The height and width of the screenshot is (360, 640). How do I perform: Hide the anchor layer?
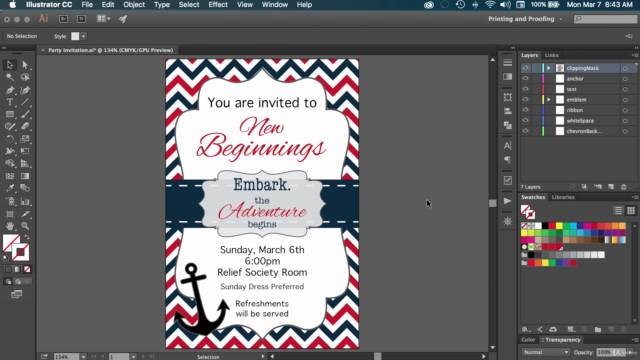(525, 78)
